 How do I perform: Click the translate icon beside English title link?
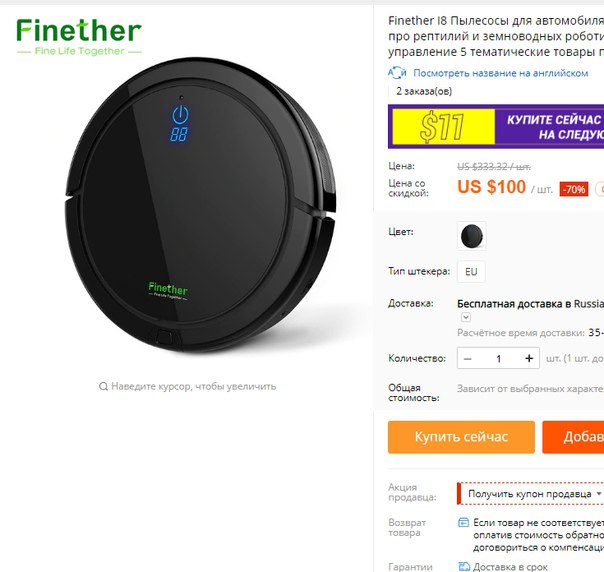397,72
